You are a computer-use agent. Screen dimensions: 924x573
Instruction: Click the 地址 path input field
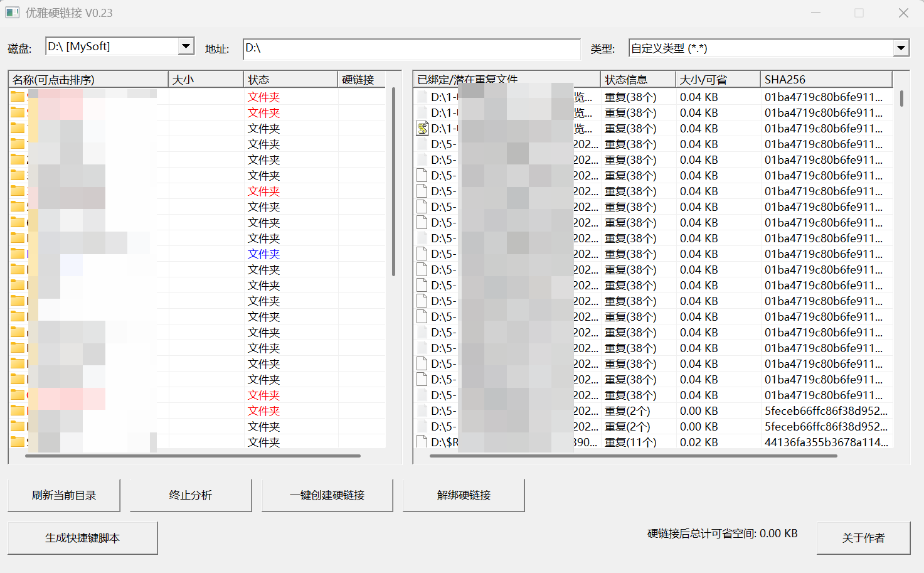point(412,49)
